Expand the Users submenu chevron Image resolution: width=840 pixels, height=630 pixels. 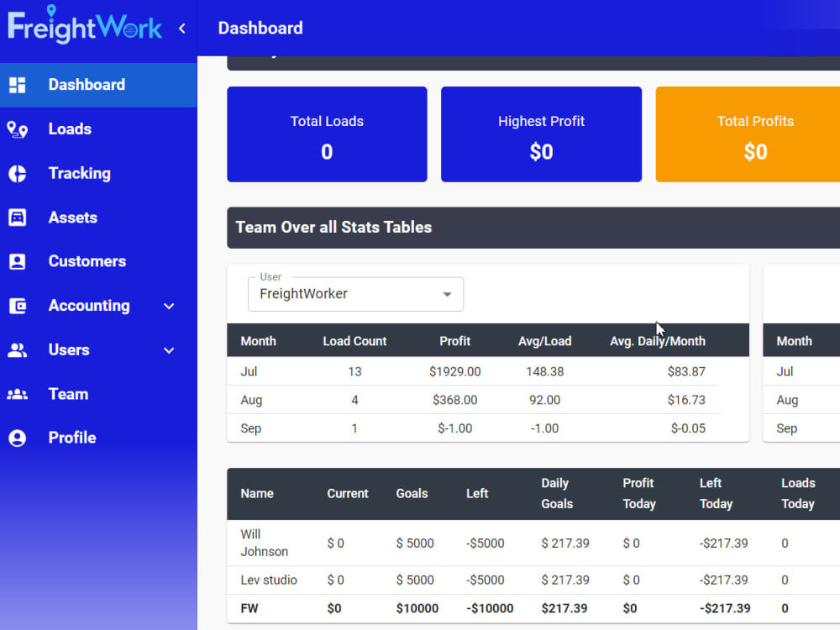tap(169, 350)
